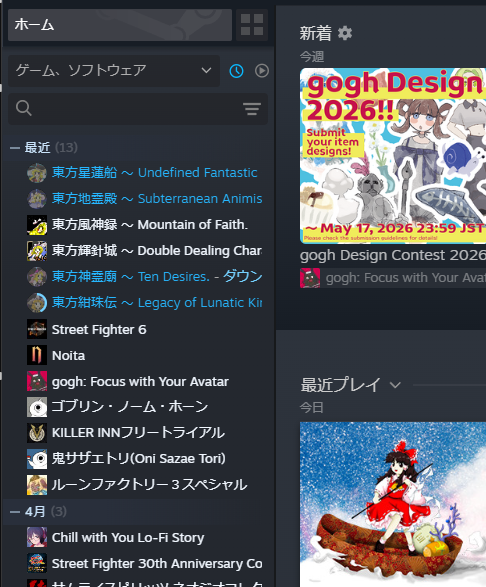Click the 東方星蓮船 game icon

pyautogui.click(x=37, y=173)
